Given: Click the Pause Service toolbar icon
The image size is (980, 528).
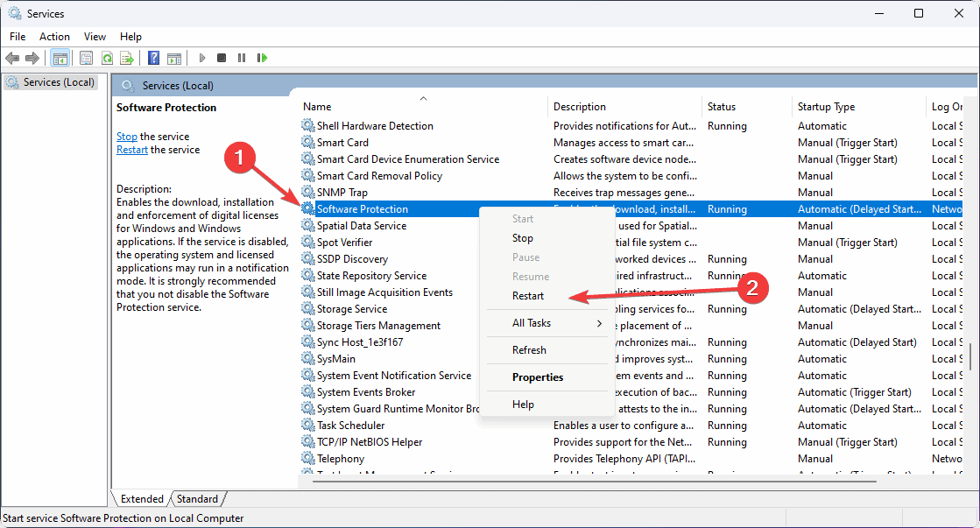Looking at the screenshot, I should click(241, 58).
